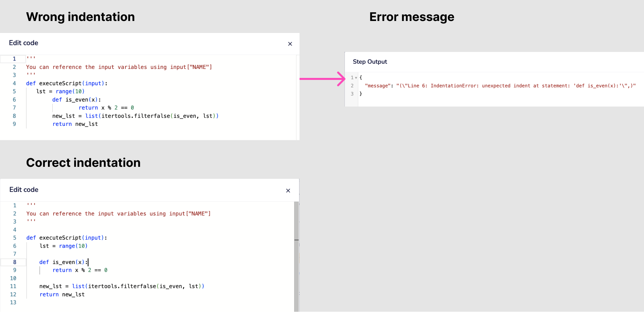Click the return new_lst statement on line 12

(x=62, y=294)
